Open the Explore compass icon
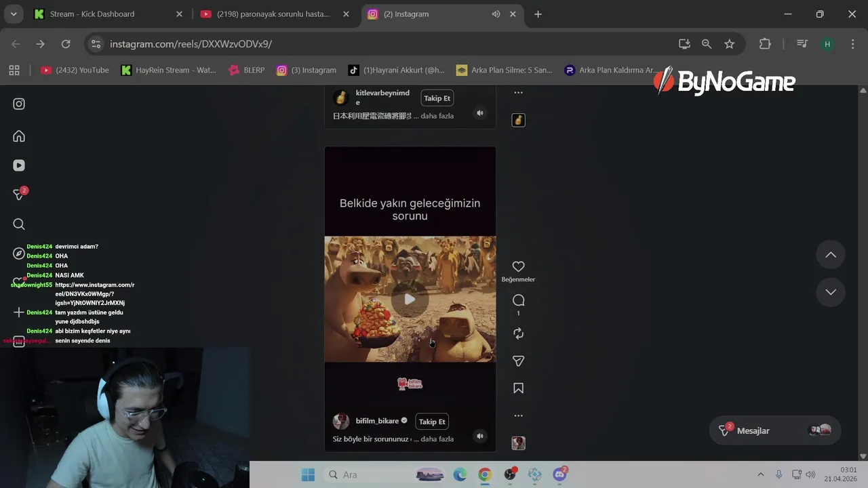Screen dimensions: 868x488 19,253
